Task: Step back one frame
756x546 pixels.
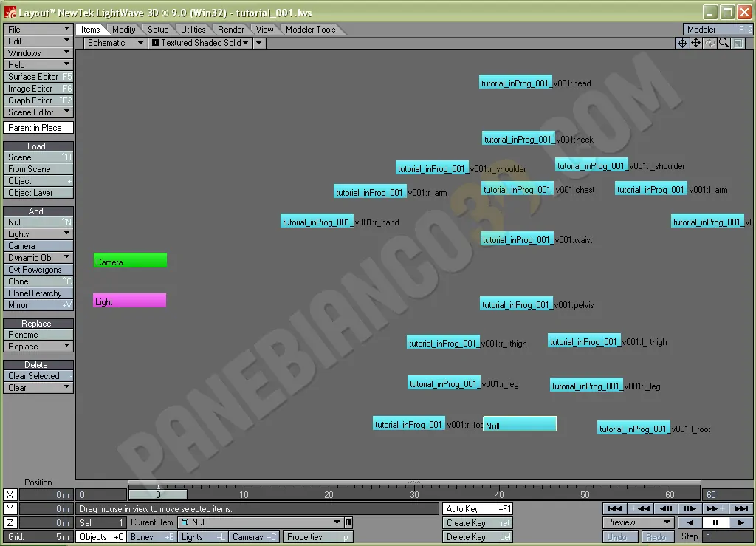Action: click(x=665, y=508)
